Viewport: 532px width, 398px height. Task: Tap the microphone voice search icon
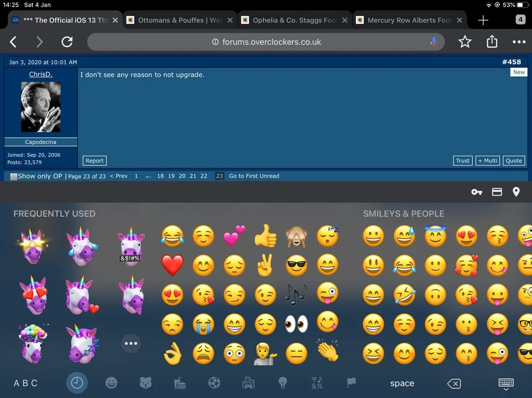click(434, 42)
